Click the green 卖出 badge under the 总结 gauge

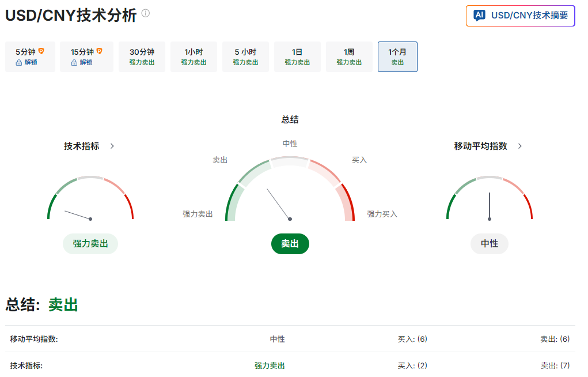pos(290,244)
